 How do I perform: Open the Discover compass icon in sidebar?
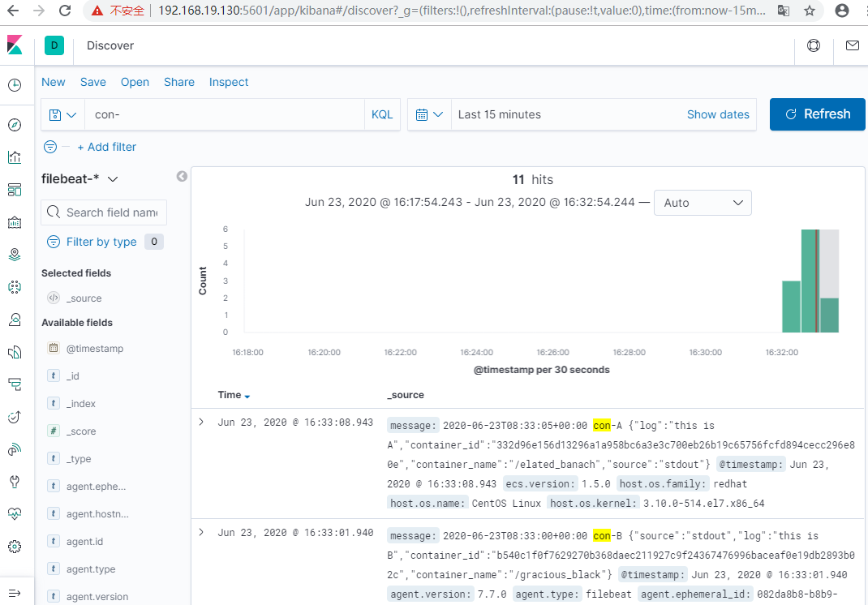pos(15,125)
